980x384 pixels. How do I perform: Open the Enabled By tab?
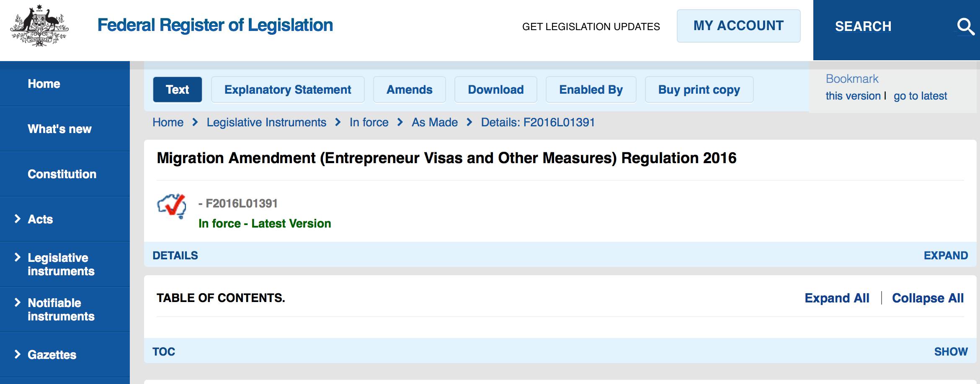click(591, 90)
